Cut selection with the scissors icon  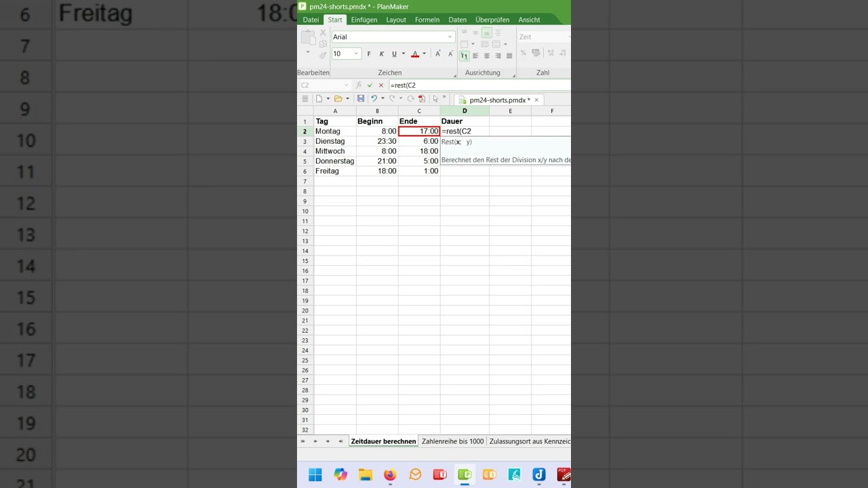click(323, 33)
